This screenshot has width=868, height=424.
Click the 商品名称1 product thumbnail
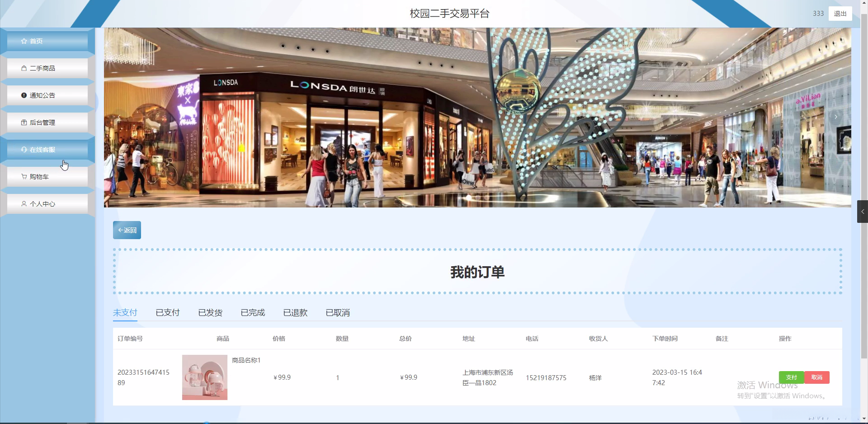[x=205, y=377]
